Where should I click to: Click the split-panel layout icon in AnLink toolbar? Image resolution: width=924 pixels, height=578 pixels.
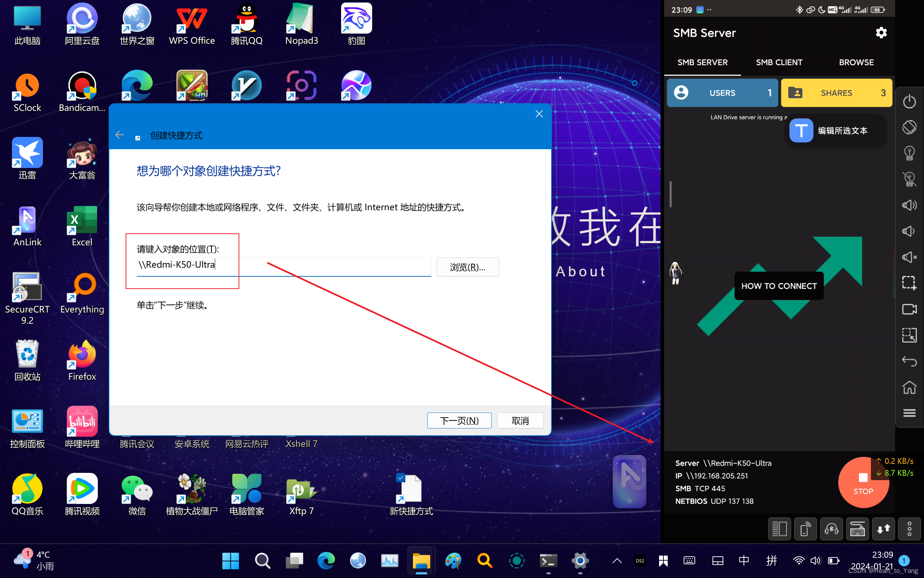779,529
